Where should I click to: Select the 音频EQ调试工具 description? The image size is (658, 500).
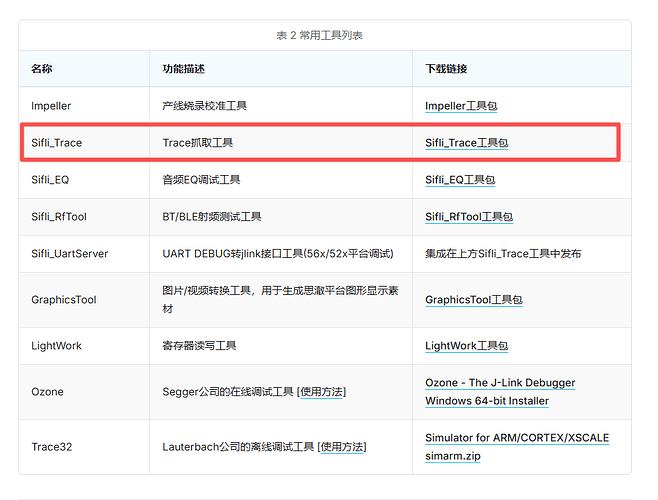click(201, 180)
